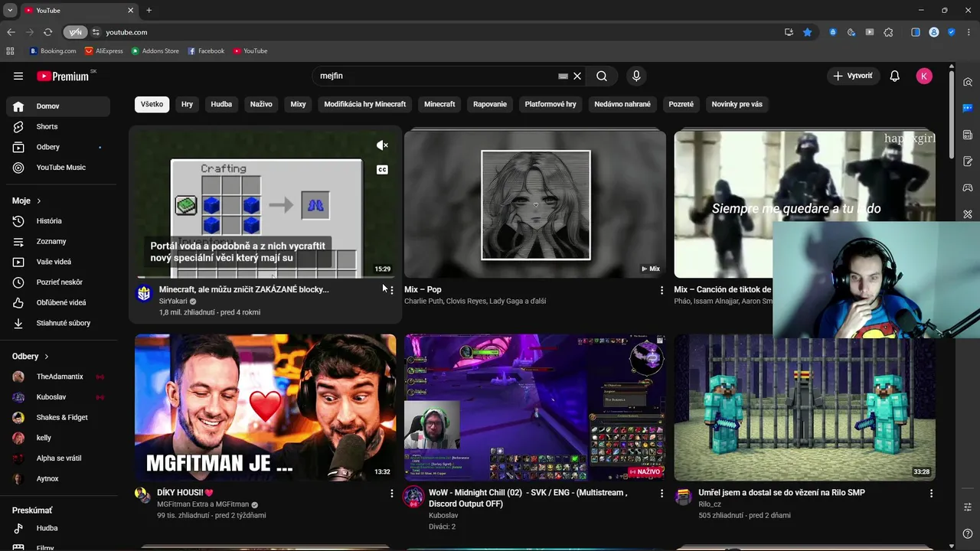
Task: Open the YouTube hamburger guide menu
Action: [x=18, y=76]
